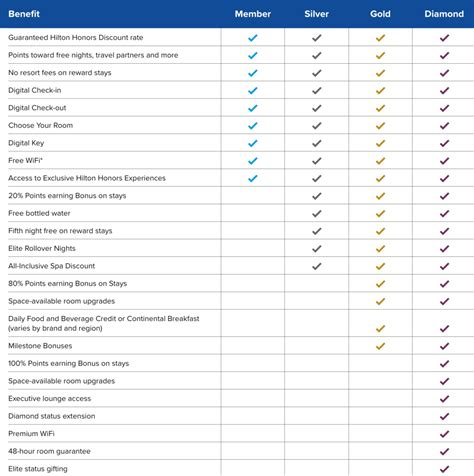
Task: Click the Diamond checkmark for Premium WiFi
Action: [444, 434]
